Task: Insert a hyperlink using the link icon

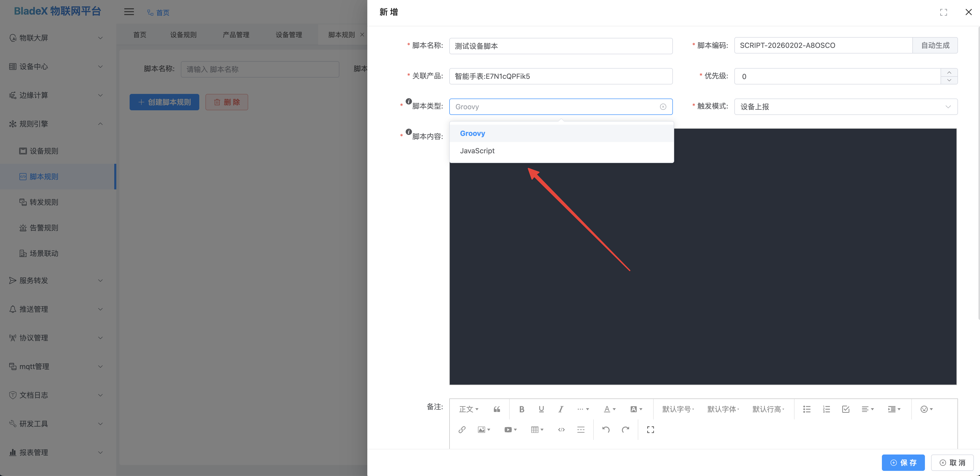Action: pyautogui.click(x=462, y=430)
